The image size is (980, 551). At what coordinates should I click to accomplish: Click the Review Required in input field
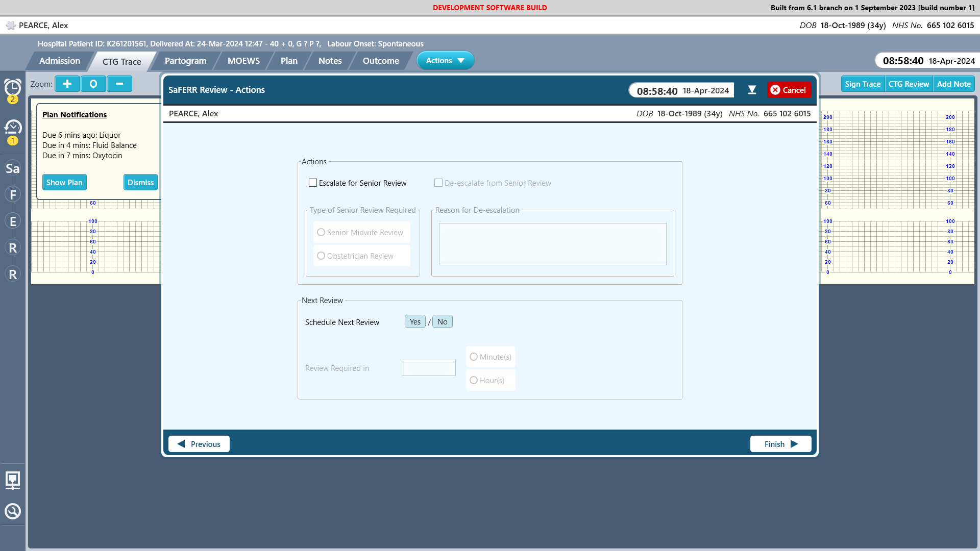click(x=429, y=368)
